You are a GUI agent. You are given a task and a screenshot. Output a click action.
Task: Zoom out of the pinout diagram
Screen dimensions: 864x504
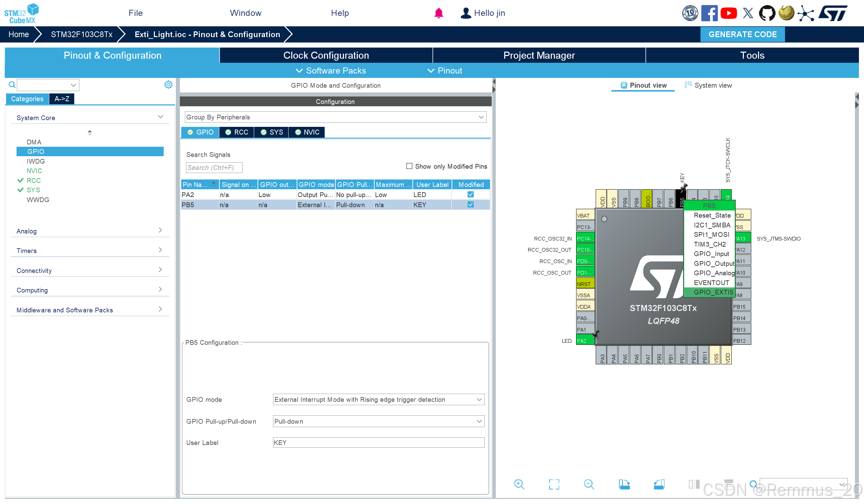589,484
